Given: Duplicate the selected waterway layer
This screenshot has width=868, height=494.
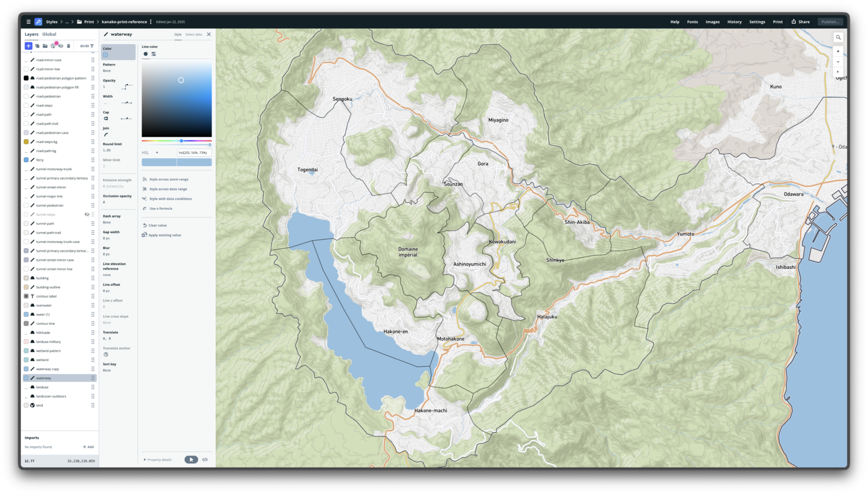Looking at the screenshot, I should point(37,46).
